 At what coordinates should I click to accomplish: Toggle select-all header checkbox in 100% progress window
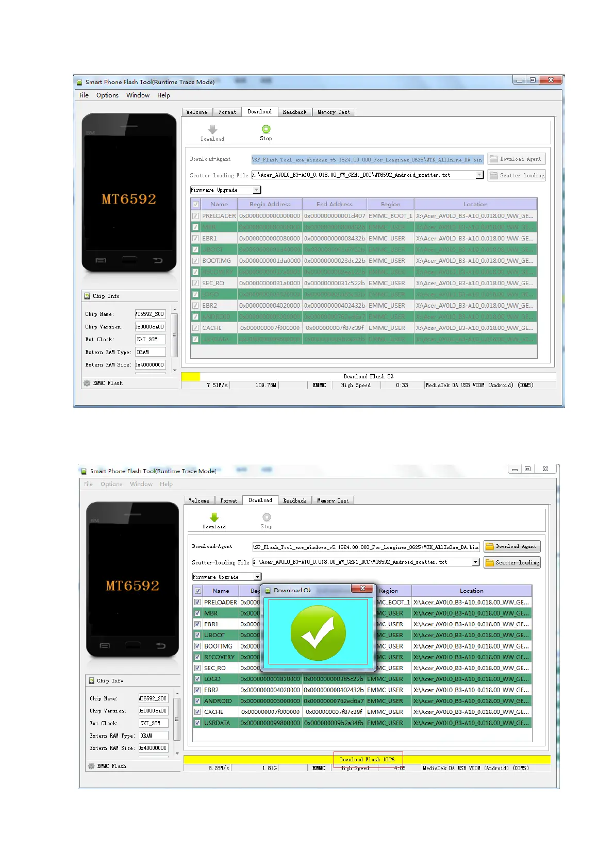(x=197, y=591)
